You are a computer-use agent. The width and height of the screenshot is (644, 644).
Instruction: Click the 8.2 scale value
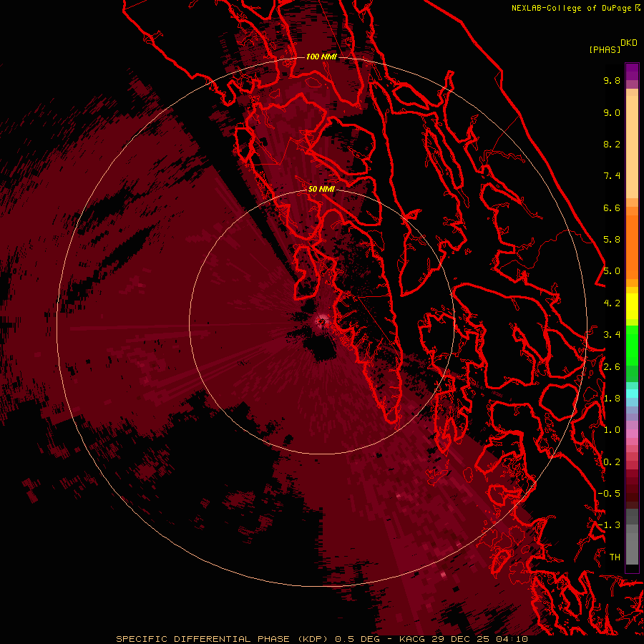612,144
